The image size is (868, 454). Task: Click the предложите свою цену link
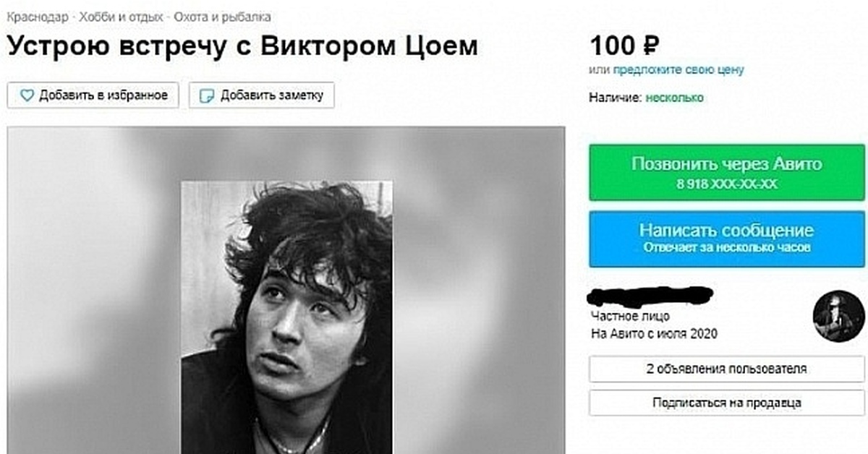(x=678, y=70)
